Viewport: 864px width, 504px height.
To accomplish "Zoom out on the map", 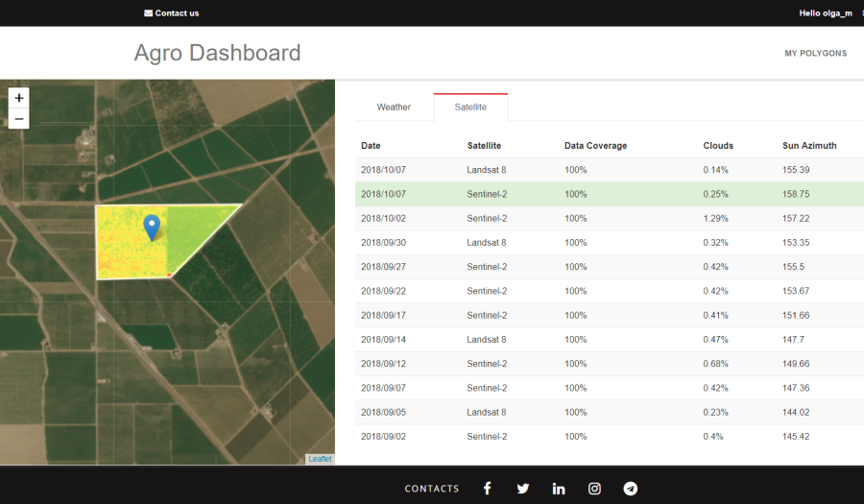I will (19, 119).
